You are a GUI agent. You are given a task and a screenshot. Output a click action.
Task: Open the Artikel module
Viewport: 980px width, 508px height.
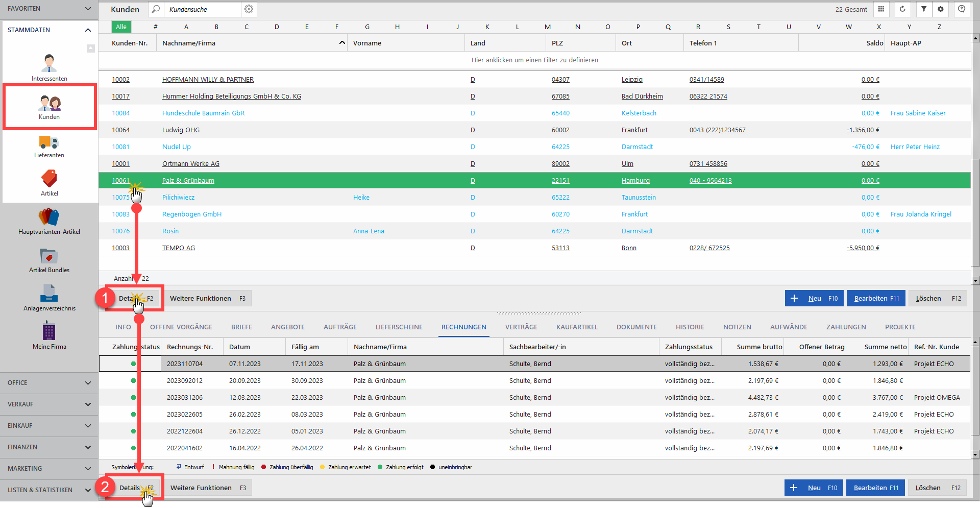[50, 183]
